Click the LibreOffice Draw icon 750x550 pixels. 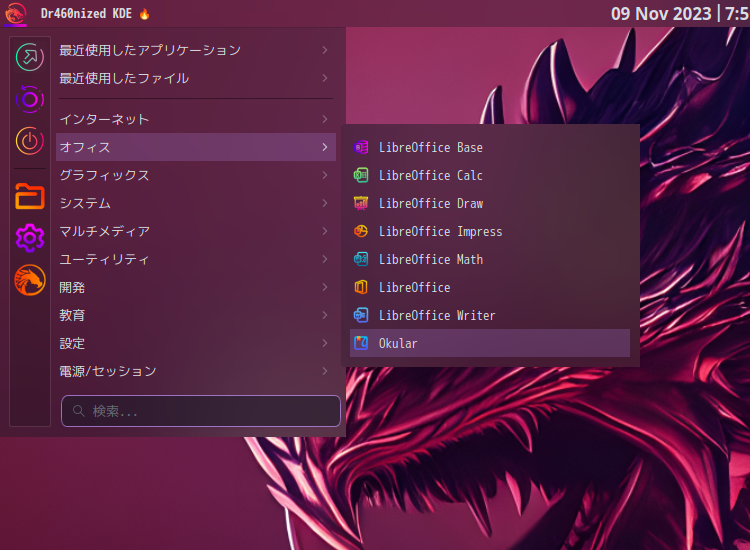(x=361, y=203)
